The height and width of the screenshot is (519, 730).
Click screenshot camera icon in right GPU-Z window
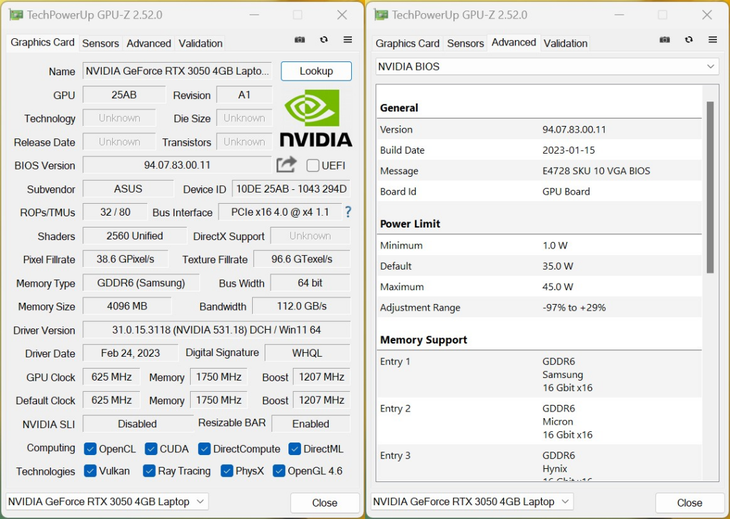tap(665, 40)
